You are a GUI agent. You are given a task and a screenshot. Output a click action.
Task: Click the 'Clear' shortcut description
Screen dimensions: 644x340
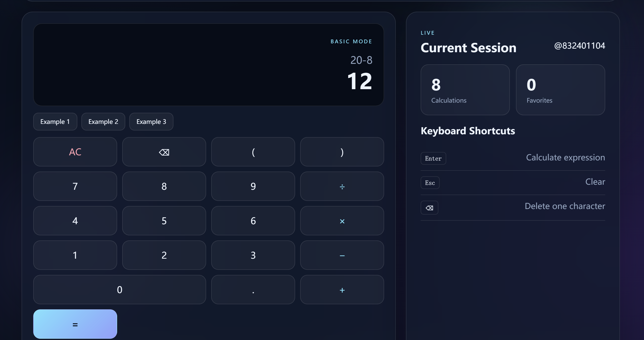pos(595,182)
